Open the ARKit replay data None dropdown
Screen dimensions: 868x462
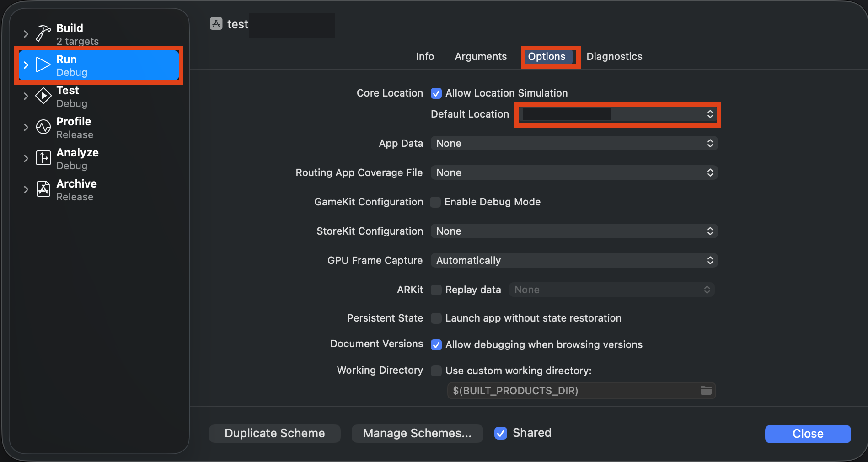coord(612,290)
